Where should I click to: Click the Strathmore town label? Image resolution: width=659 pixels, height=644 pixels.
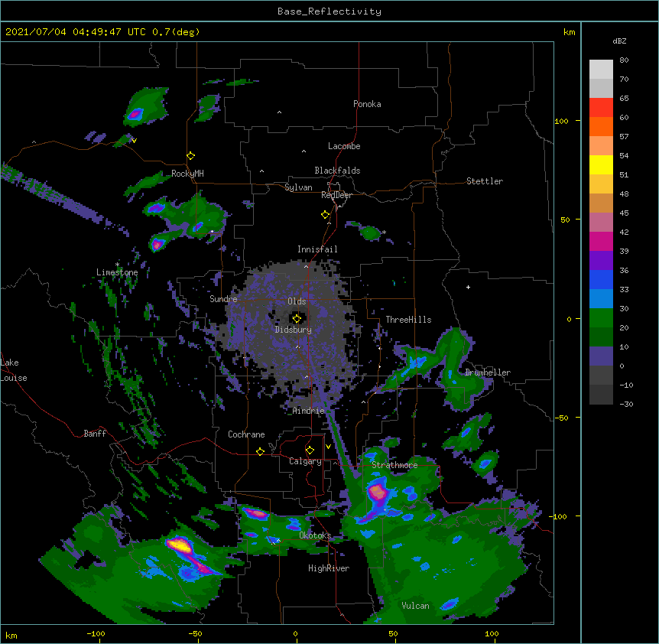click(x=394, y=465)
